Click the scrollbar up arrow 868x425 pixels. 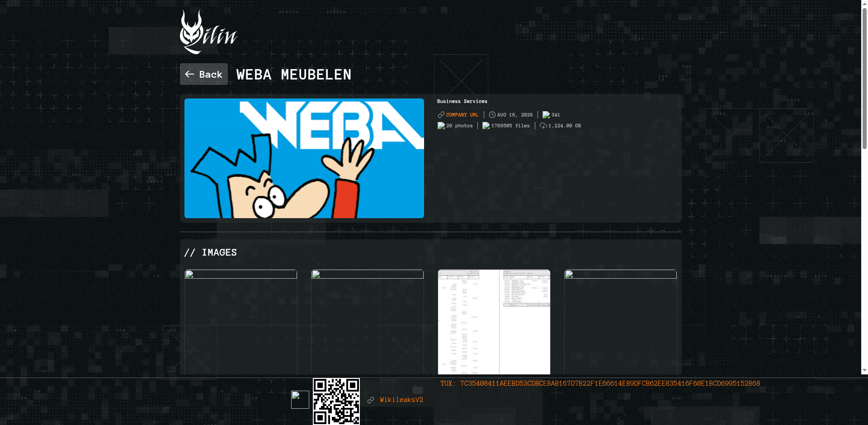coord(864,4)
